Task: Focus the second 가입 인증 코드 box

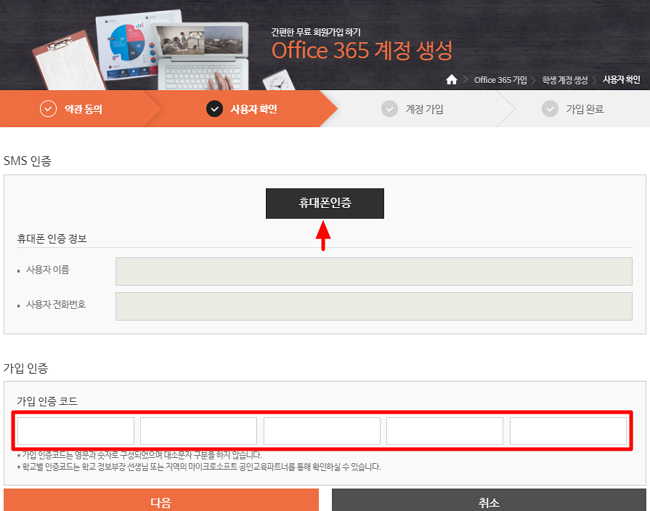Action: (199, 431)
